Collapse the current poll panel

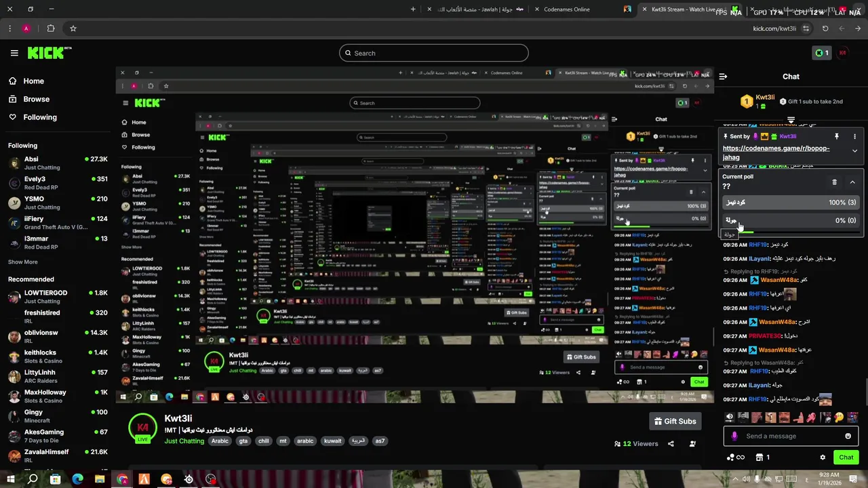pos(852,182)
